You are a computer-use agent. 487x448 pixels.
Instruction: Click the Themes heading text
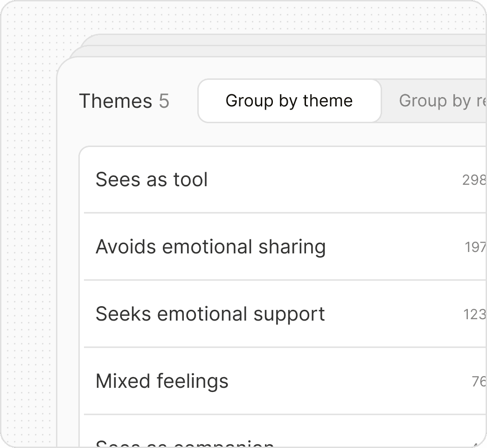[x=115, y=101]
